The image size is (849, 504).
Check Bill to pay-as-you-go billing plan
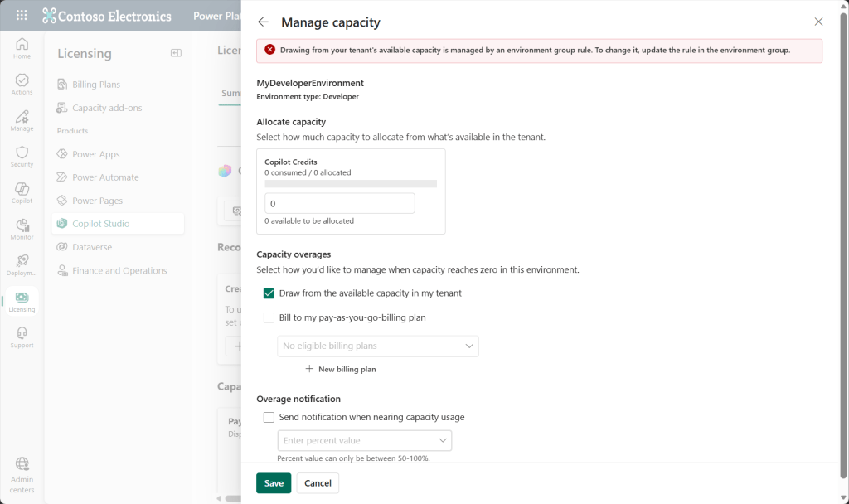coord(269,317)
